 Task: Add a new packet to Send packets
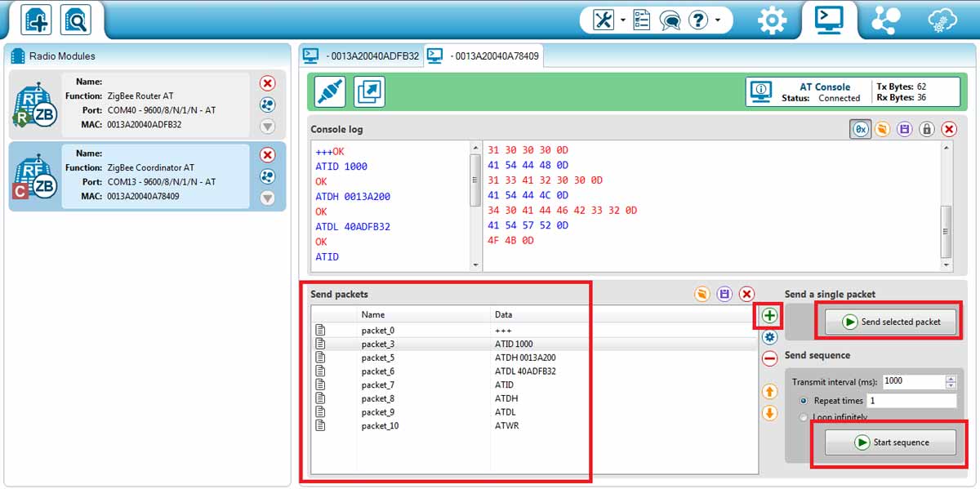pos(768,316)
